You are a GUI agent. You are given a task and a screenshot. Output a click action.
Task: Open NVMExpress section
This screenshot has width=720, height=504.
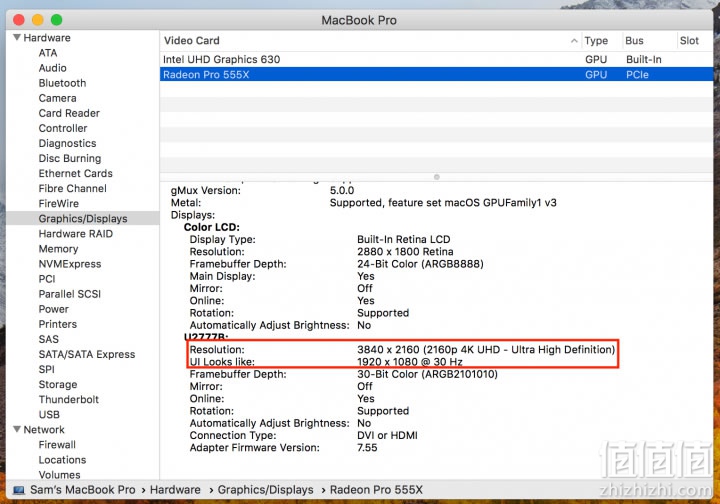(x=70, y=264)
